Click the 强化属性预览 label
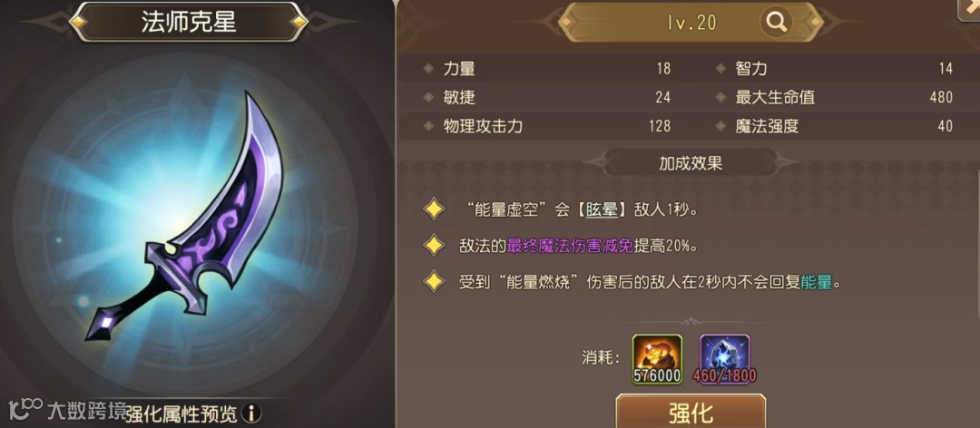 coord(181,413)
